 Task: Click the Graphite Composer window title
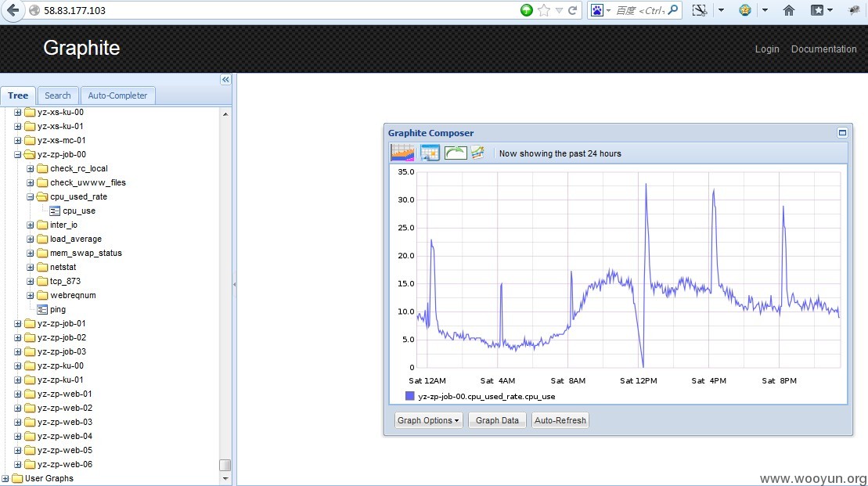430,133
